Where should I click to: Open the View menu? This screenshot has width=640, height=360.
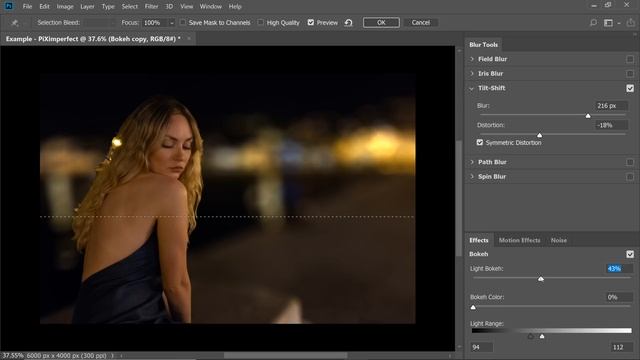click(x=187, y=7)
